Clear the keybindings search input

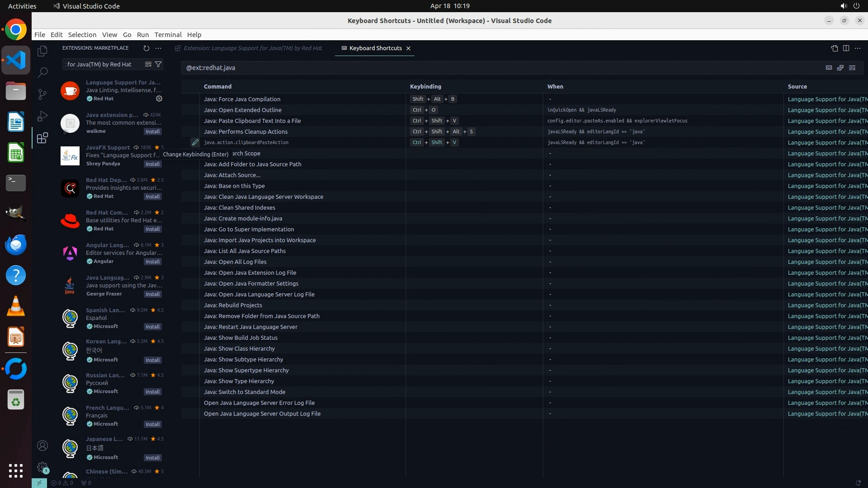click(x=852, y=68)
